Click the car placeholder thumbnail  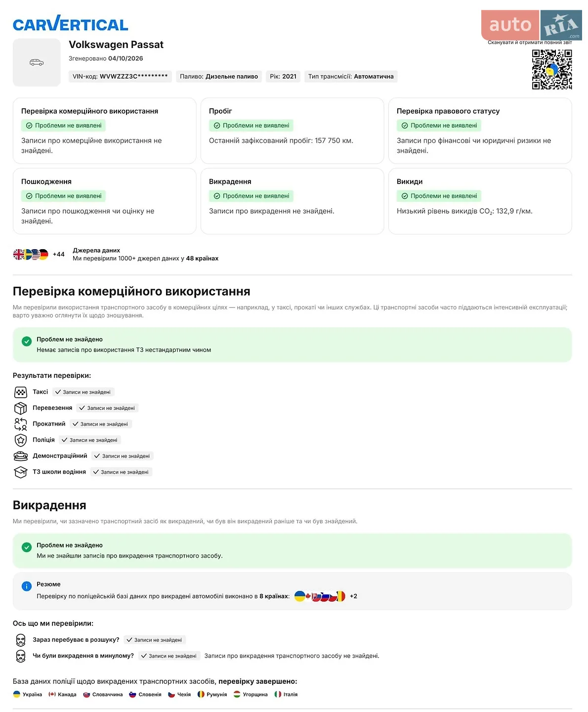[x=37, y=63]
